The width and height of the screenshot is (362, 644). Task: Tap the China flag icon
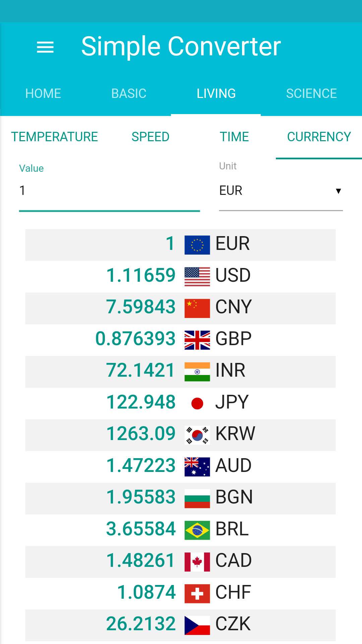(x=197, y=308)
